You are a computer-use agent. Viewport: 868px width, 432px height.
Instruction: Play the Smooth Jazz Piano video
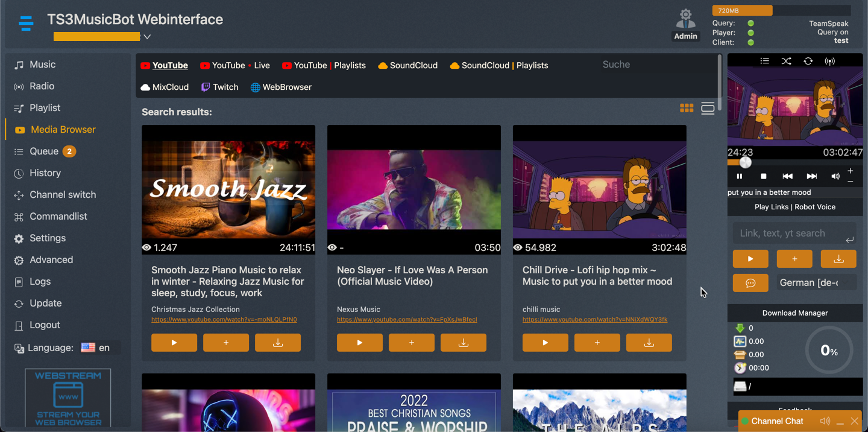point(174,343)
